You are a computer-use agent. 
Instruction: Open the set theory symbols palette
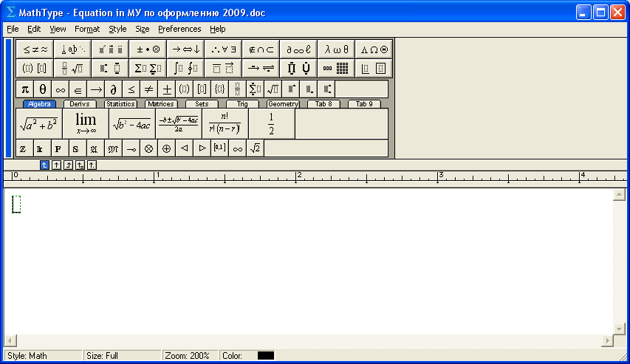click(261, 49)
